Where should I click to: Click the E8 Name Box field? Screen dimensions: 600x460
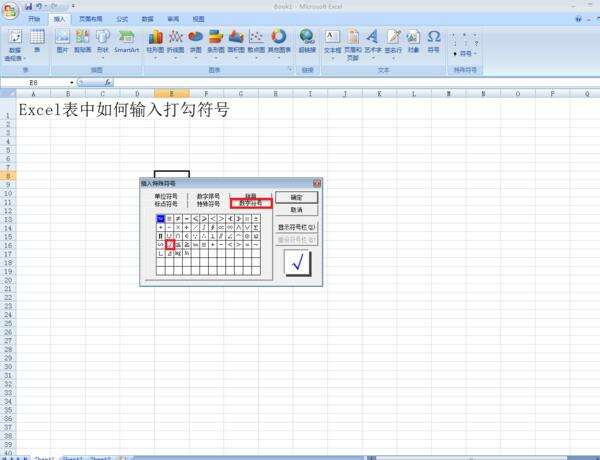coord(34,83)
